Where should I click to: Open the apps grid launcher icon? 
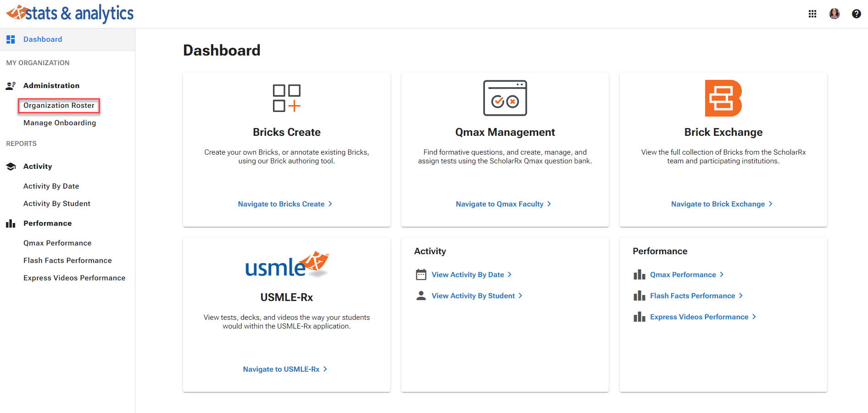pyautogui.click(x=812, y=14)
